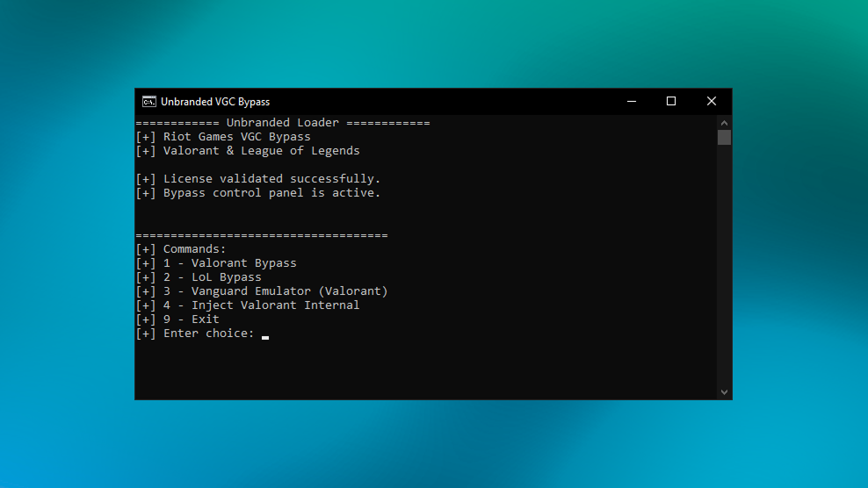Click the '4 - Inject Valorant Internal' line

[261, 305]
